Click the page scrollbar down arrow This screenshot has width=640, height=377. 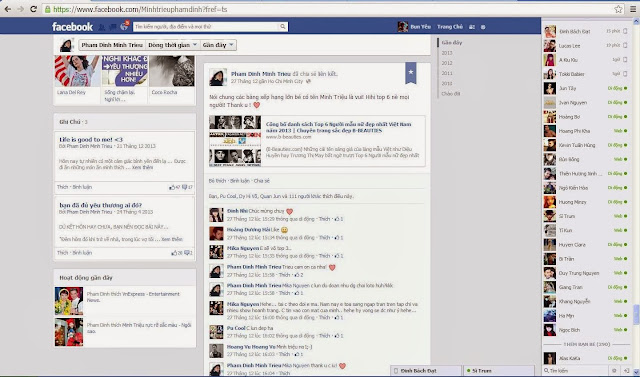[636, 372]
